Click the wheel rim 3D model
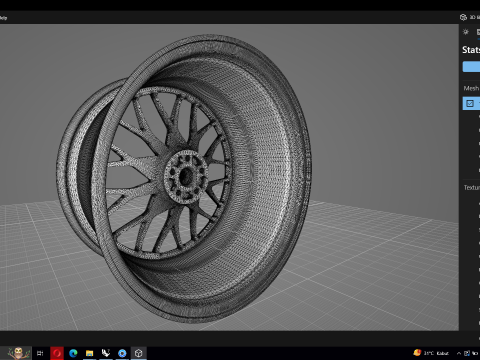This screenshot has height=360, width=480. [184, 179]
